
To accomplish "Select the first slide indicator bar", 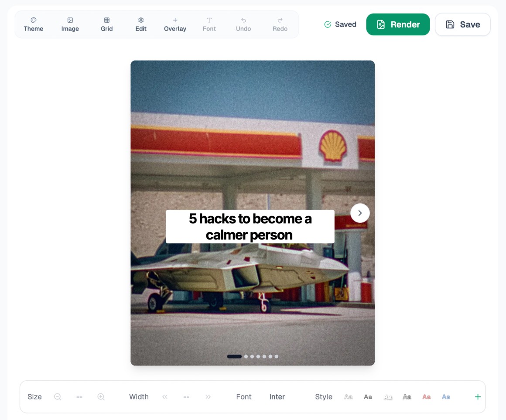I will (x=234, y=356).
